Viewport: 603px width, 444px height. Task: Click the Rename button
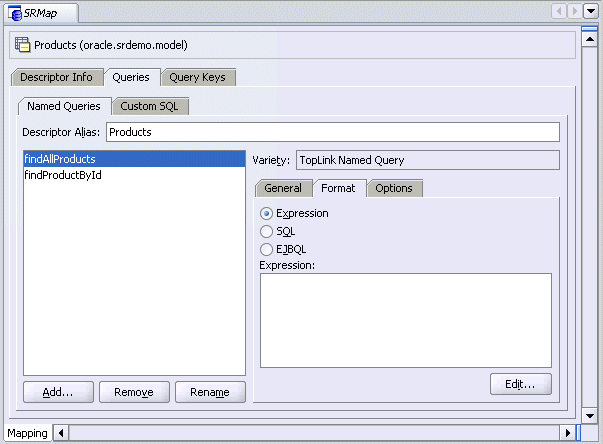(x=210, y=392)
